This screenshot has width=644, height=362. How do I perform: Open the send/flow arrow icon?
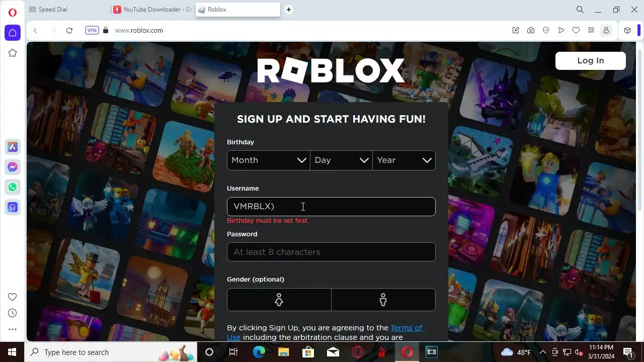coord(561,30)
